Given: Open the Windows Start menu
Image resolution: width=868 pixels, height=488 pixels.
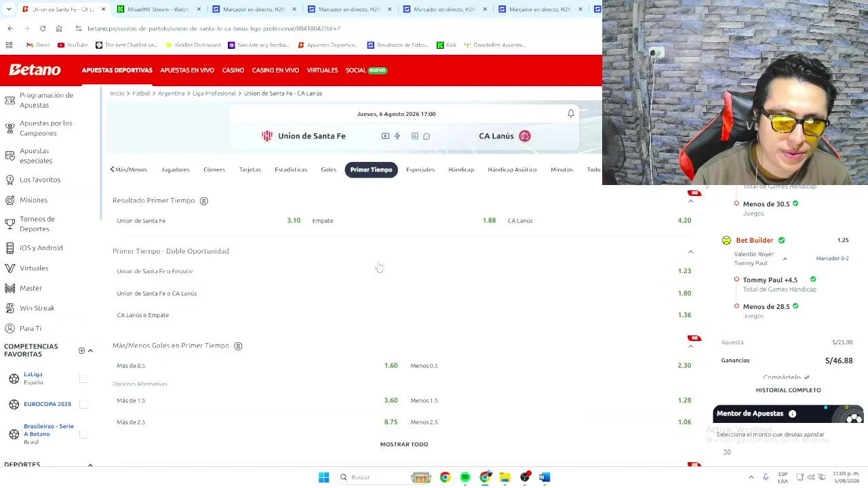Looking at the screenshot, I should tap(323, 477).
